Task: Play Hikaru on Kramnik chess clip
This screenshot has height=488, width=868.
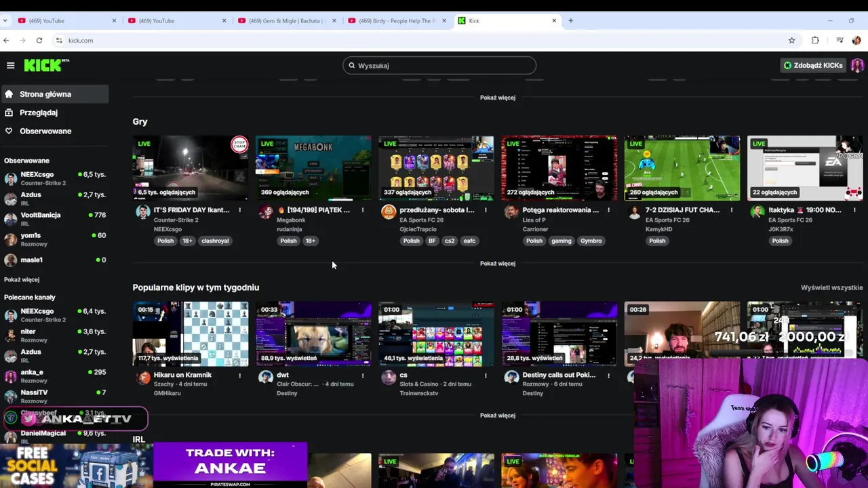Action: click(x=191, y=333)
